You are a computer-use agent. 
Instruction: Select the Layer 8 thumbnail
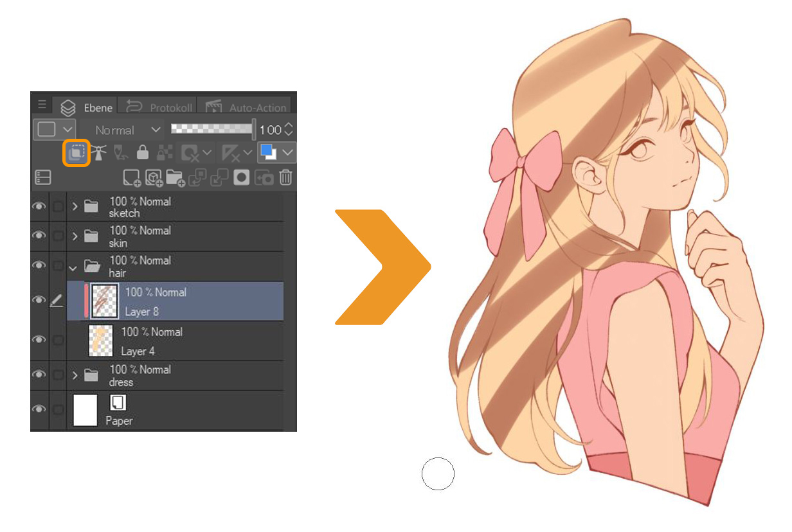tap(105, 301)
